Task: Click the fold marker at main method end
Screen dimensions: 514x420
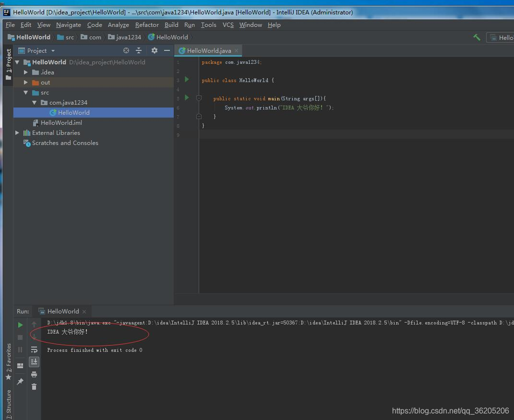Action: coord(199,116)
